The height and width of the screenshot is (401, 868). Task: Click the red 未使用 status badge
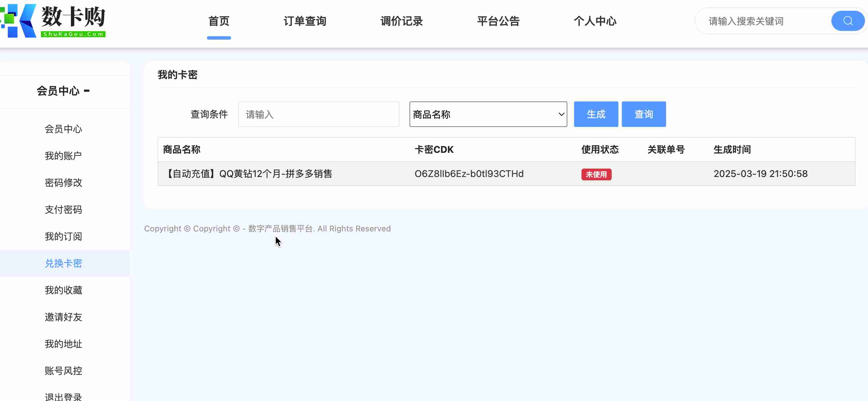click(x=596, y=174)
